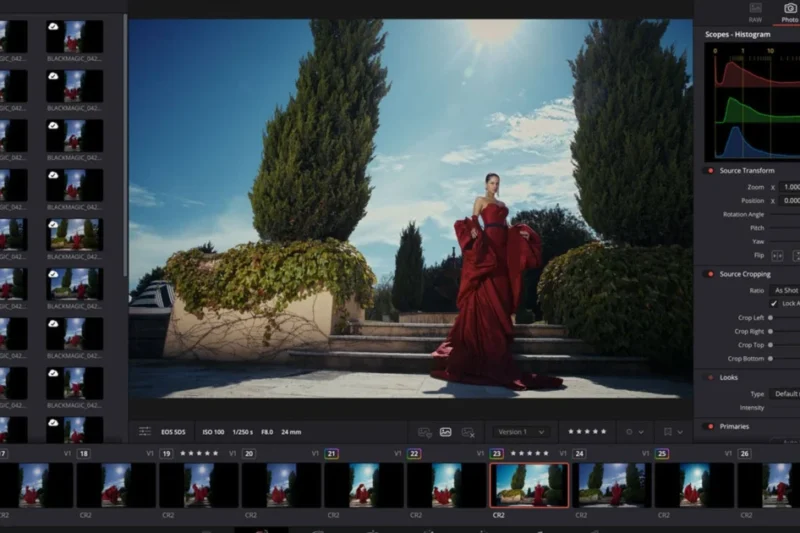Select the filmstrip thumbnail under clip 22
Screen dimensions: 800x533
pyautogui.click(x=446, y=486)
